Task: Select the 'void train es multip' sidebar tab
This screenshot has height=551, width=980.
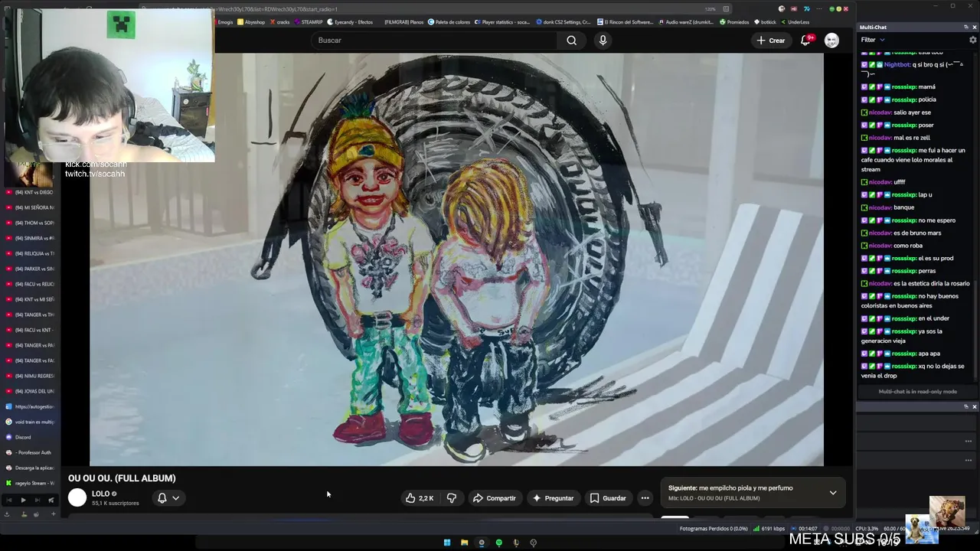Action: [x=30, y=422]
